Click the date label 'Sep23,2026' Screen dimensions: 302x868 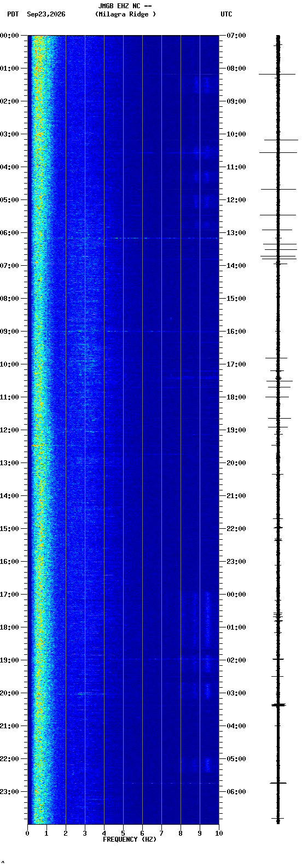point(46,14)
